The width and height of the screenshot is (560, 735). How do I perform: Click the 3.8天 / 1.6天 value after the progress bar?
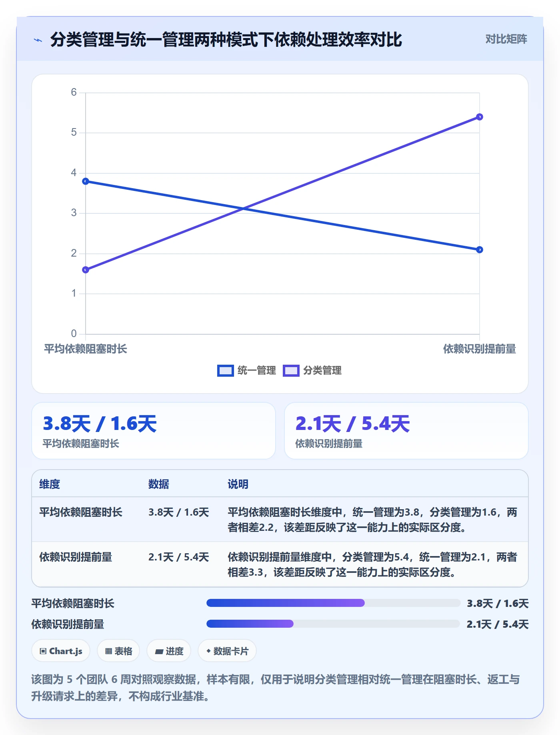point(498,603)
